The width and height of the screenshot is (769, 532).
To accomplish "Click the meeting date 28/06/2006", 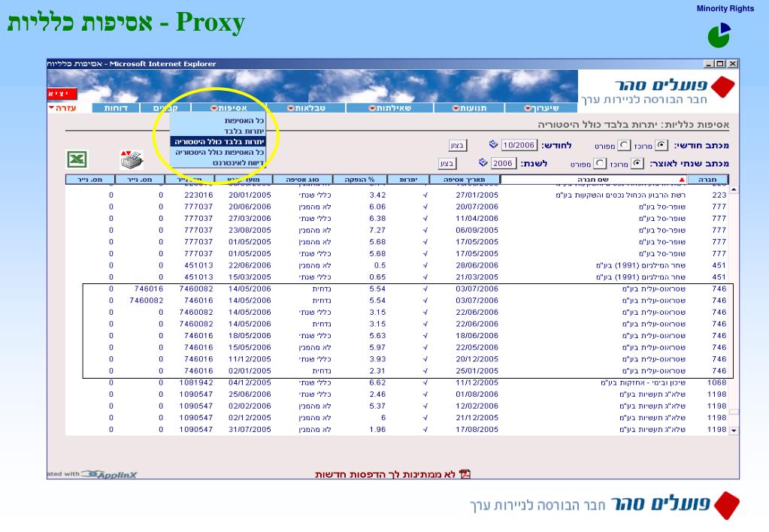I will pos(477,265).
